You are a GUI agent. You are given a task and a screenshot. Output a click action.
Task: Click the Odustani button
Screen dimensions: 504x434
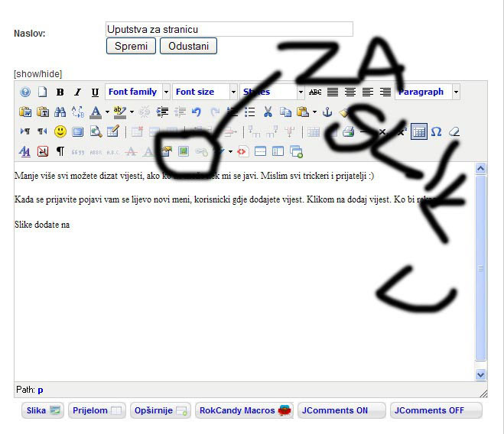pos(188,46)
